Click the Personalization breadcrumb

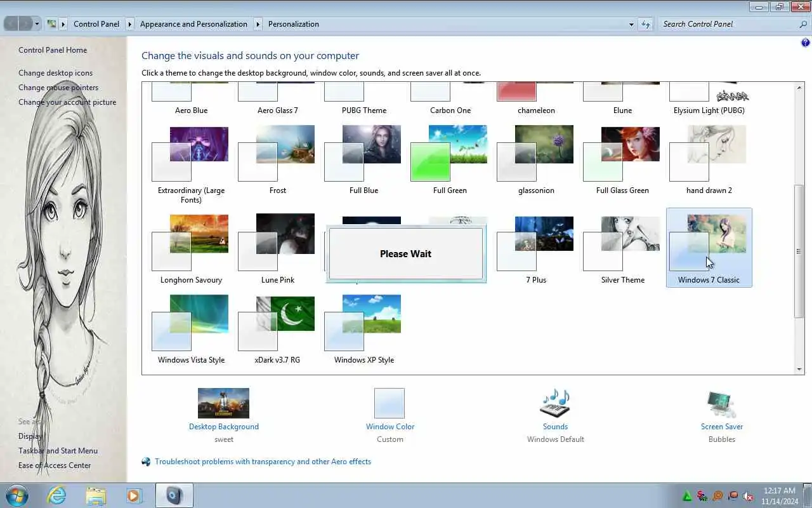point(294,24)
